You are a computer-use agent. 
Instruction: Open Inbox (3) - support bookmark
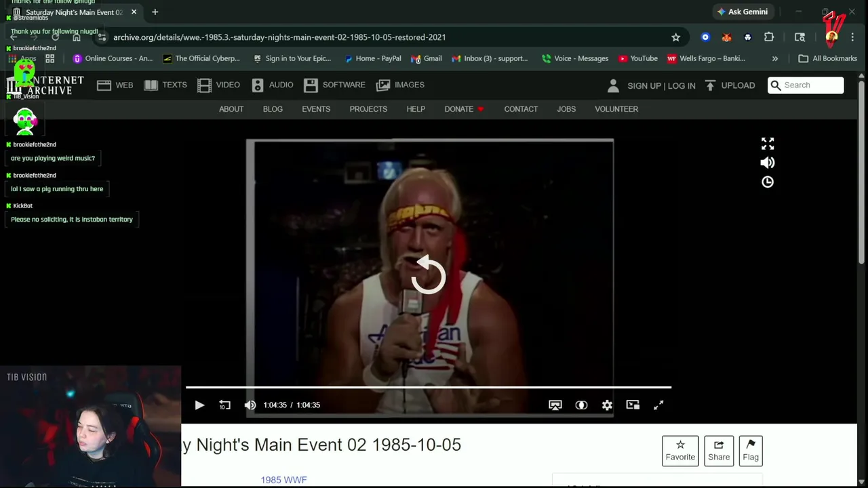(x=490, y=58)
